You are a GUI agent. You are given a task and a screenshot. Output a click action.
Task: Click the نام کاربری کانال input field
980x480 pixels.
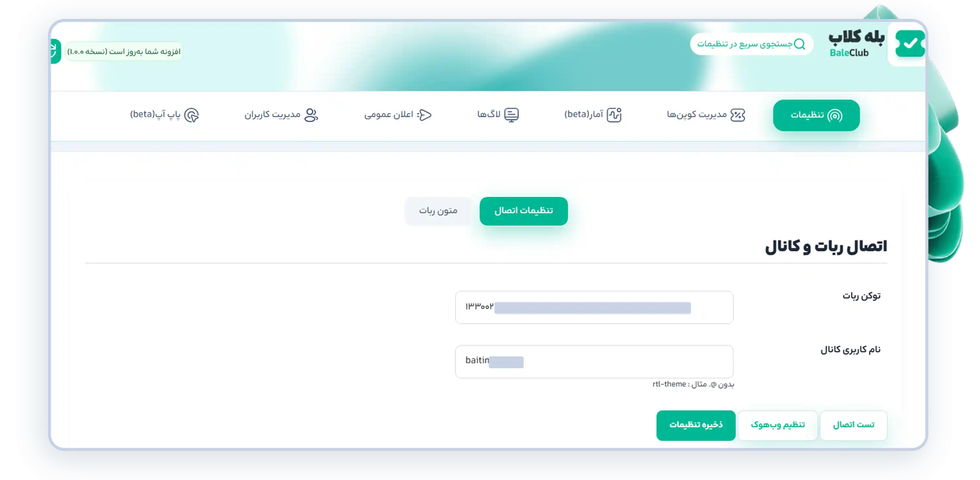(594, 362)
